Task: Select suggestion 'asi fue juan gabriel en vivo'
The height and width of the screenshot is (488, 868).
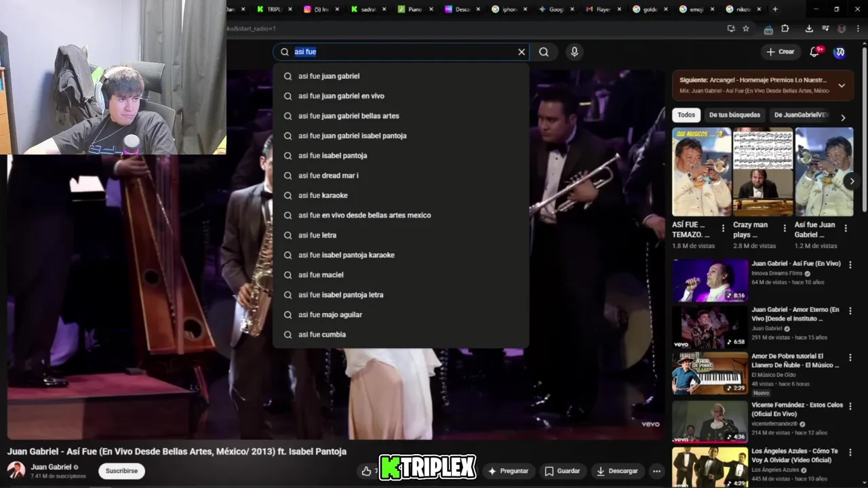Action: (401, 96)
